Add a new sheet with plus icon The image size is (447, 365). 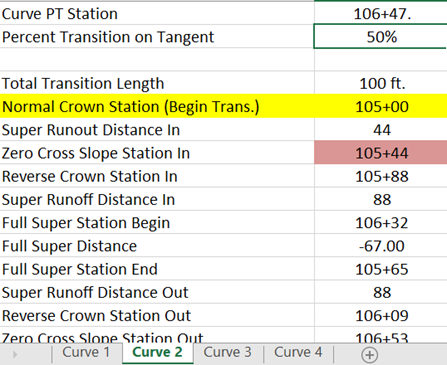369,355
